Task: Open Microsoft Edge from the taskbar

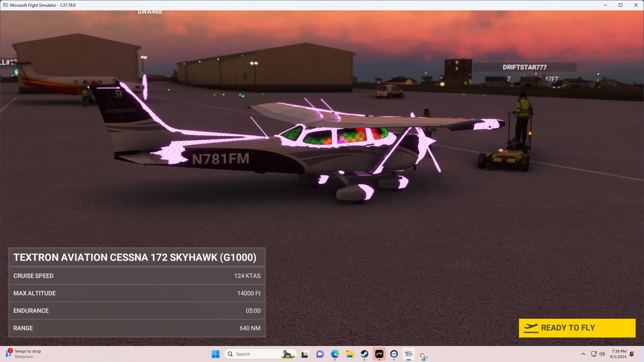Action: click(334, 354)
